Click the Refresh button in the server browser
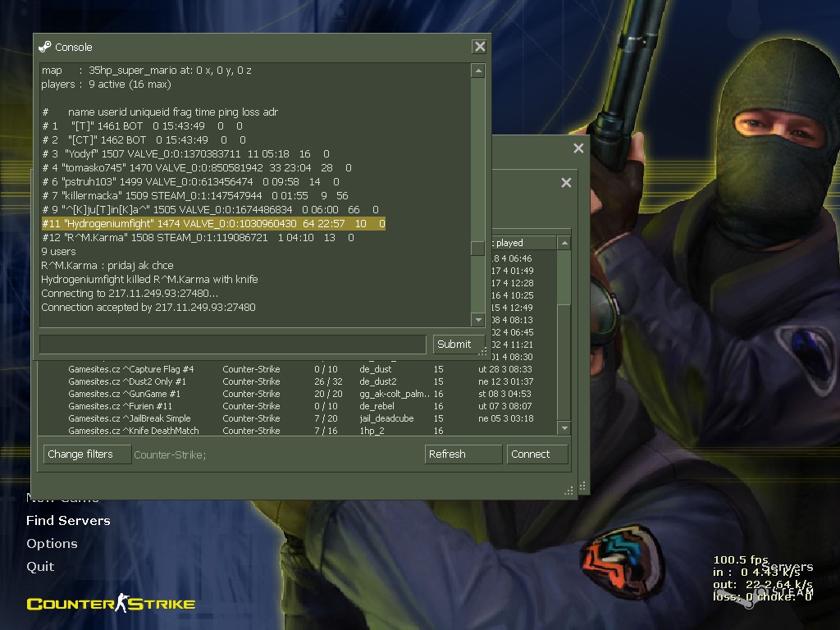This screenshot has height=630, width=840. click(x=463, y=454)
